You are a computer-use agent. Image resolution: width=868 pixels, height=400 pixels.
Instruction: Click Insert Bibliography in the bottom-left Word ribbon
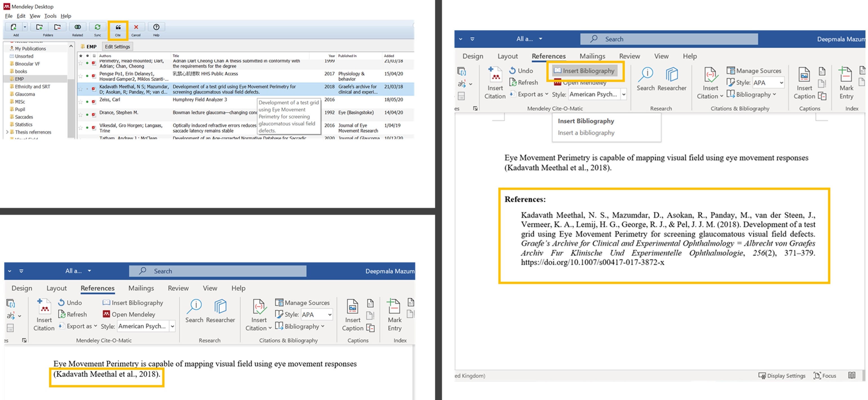(x=133, y=303)
